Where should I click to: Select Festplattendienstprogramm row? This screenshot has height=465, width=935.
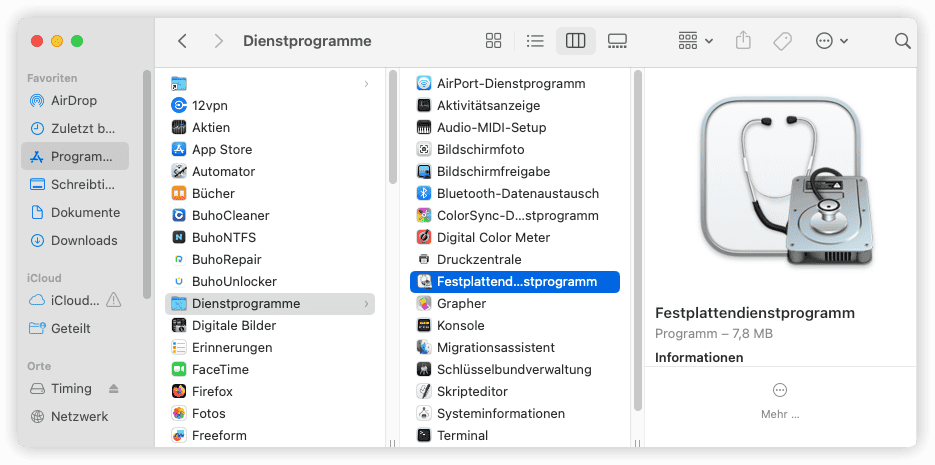tap(515, 281)
